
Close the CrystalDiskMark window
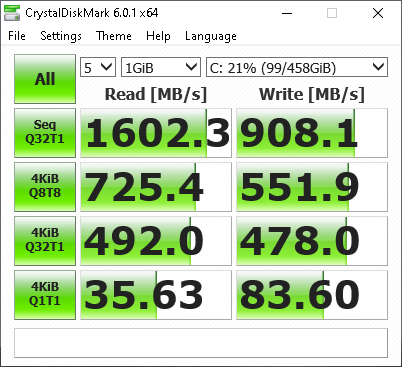point(378,13)
